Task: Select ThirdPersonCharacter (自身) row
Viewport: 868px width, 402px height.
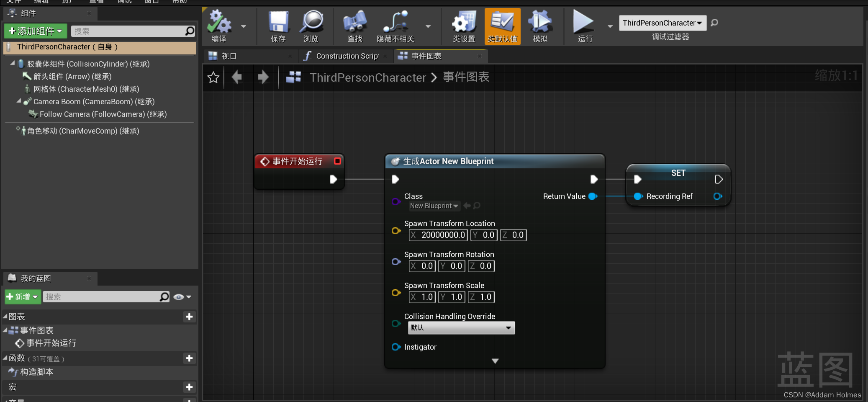Action: click(100, 47)
